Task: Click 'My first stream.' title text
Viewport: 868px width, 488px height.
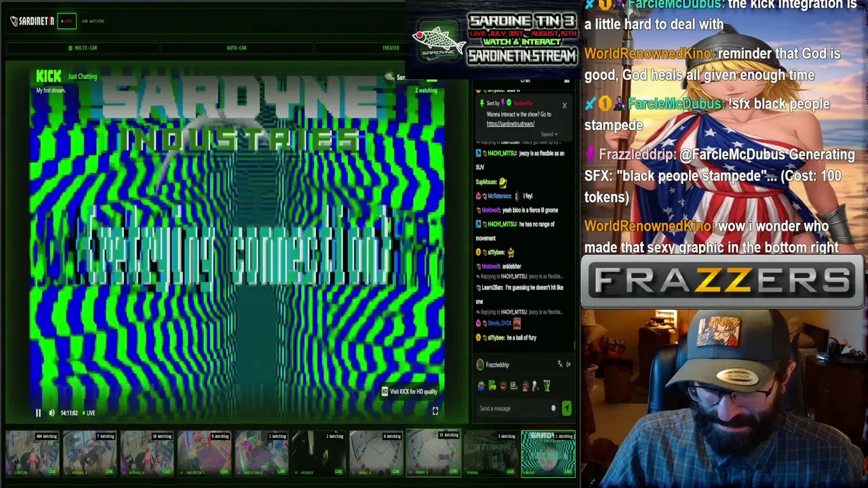Action: point(50,90)
